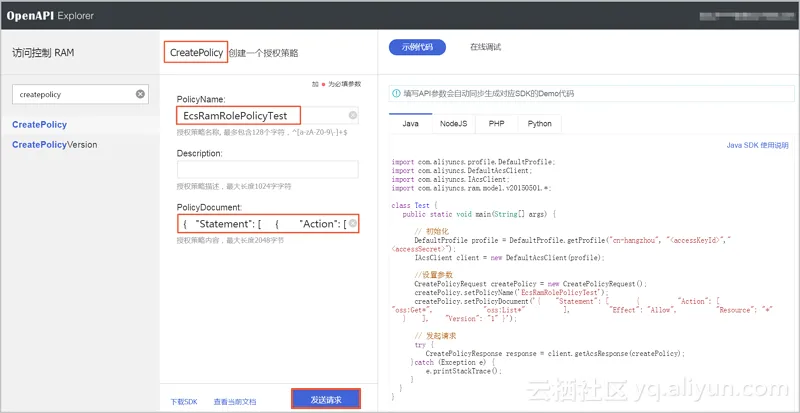
Task: Open the 查看当前文档 link
Action: [235, 402]
